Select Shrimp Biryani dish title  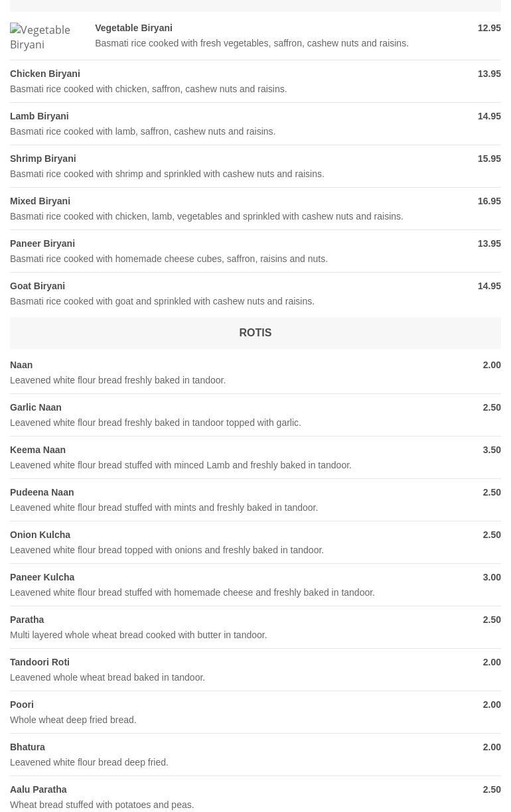(x=43, y=159)
